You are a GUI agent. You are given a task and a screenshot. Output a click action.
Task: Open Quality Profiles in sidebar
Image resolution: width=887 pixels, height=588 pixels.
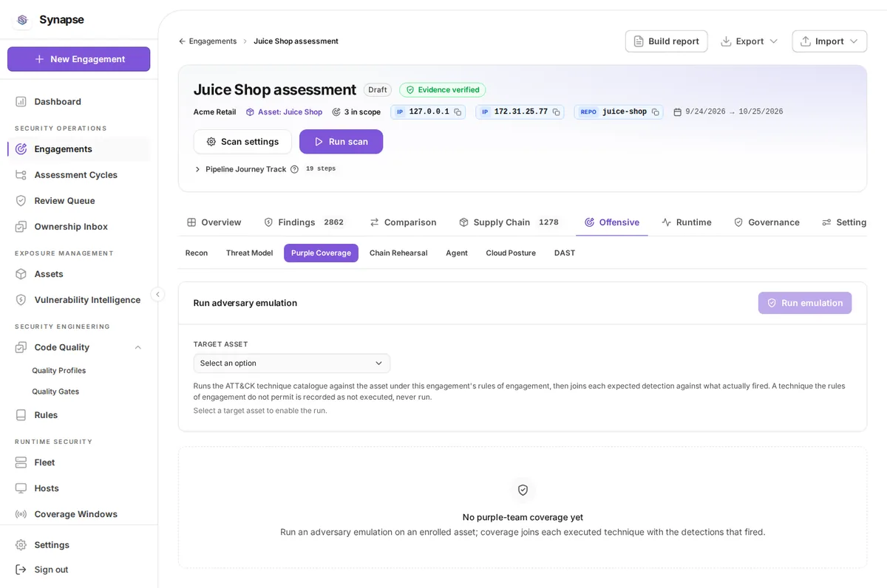[58, 370]
